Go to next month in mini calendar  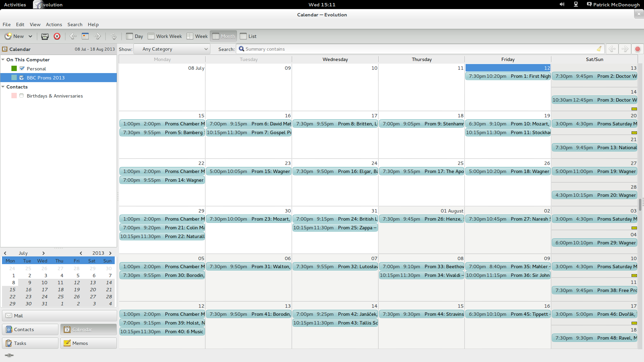[43, 253]
